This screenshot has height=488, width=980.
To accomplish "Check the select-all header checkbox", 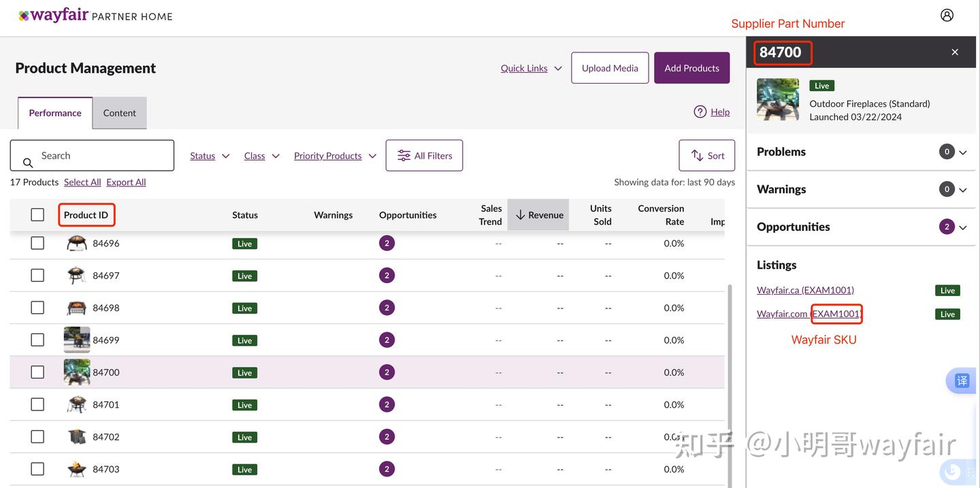I will click(37, 213).
